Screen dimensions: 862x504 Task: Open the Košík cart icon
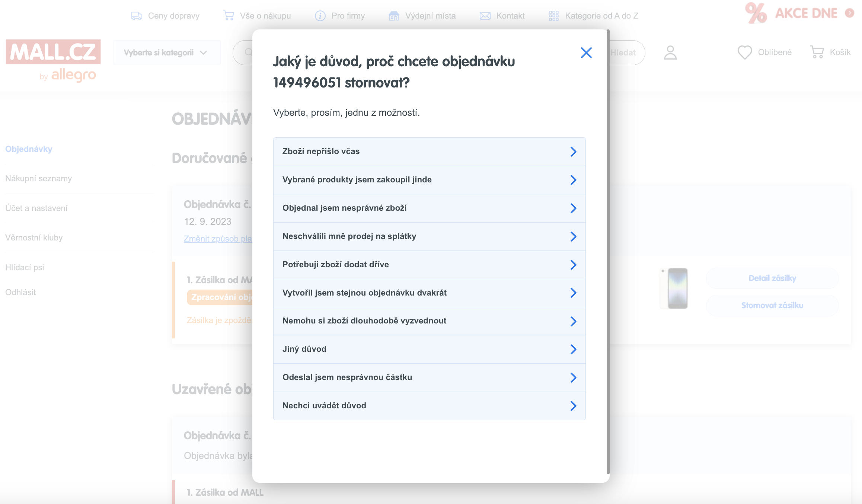tap(817, 52)
